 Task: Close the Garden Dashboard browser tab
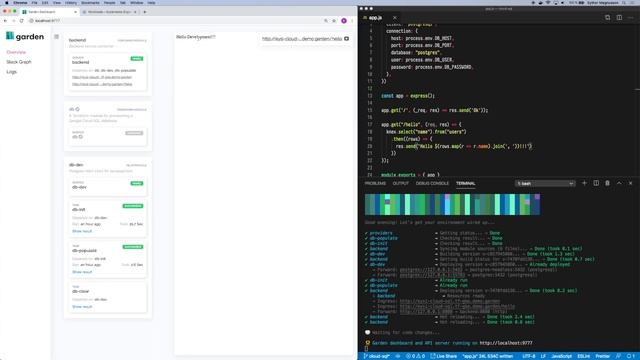[x=75, y=12]
